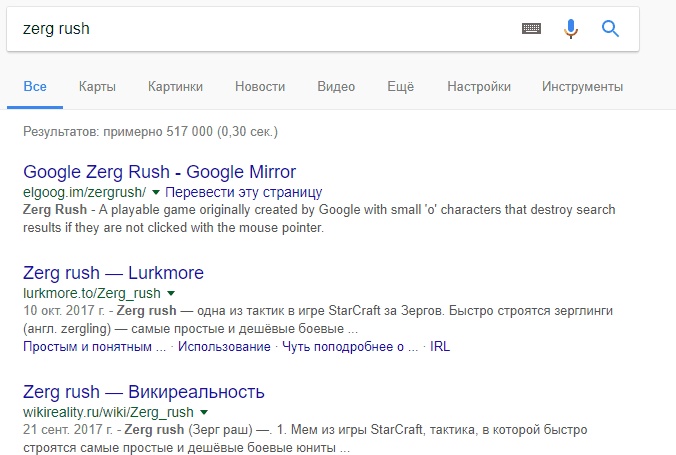Open the Ещё menu
676x455 pixels.
coord(400,87)
